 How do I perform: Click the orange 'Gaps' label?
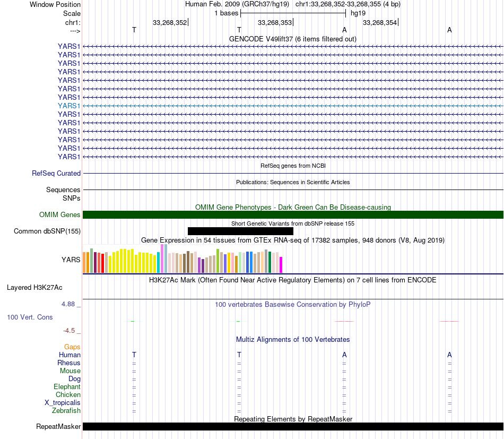pos(72,347)
